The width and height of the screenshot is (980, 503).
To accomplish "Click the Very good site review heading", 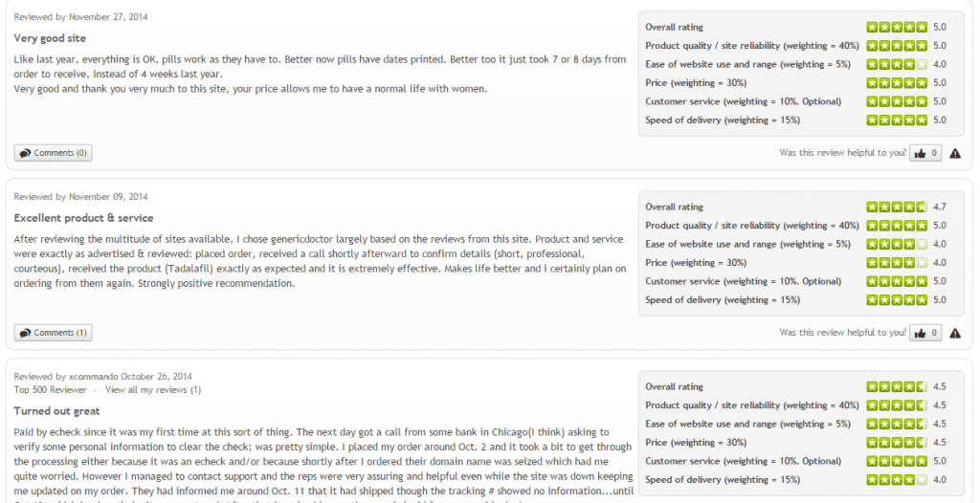I will [x=50, y=38].
